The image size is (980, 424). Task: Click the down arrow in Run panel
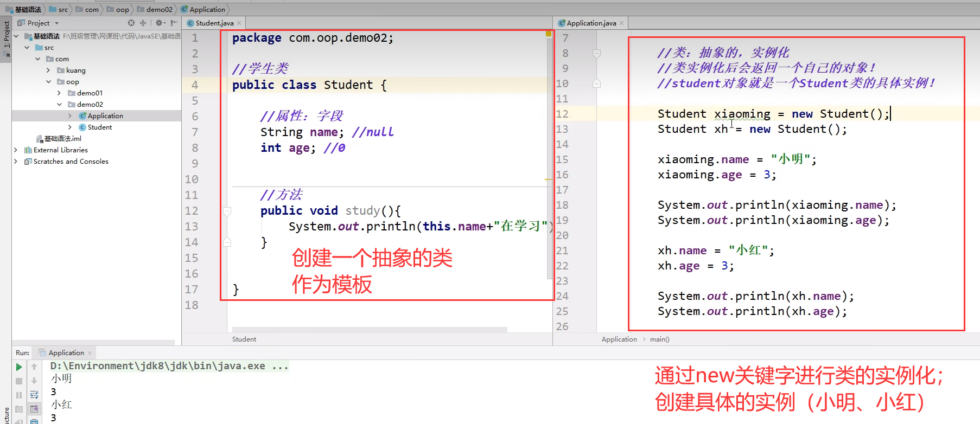pyautogui.click(x=34, y=381)
